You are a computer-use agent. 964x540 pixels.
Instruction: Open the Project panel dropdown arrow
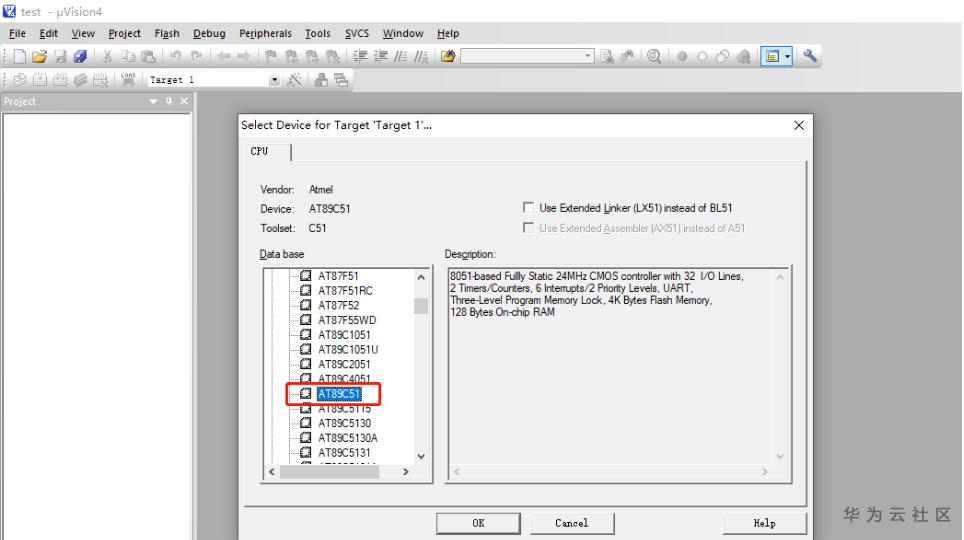pos(153,101)
